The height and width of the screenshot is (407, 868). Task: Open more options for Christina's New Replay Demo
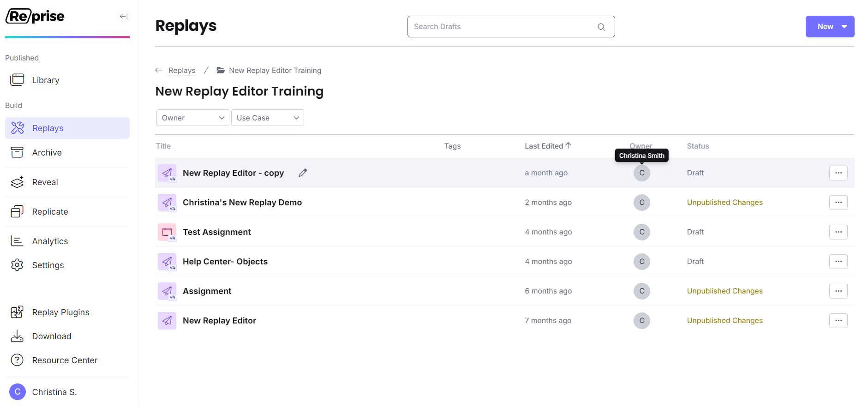(x=838, y=203)
